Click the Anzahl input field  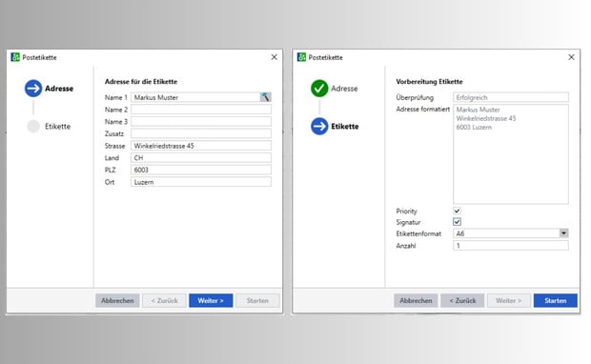(x=511, y=246)
